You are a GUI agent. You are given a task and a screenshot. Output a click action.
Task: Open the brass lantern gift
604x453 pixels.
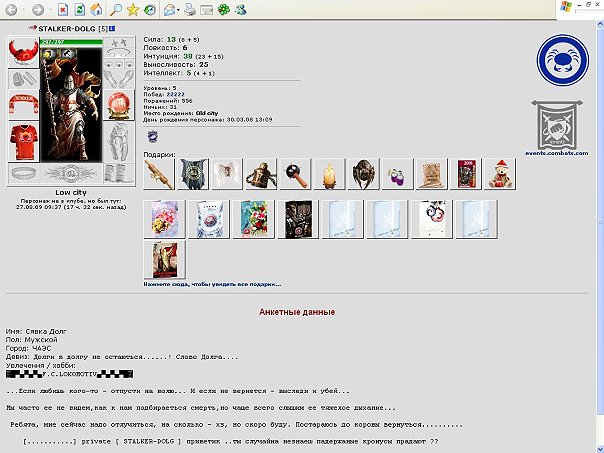tap(261, 174)
